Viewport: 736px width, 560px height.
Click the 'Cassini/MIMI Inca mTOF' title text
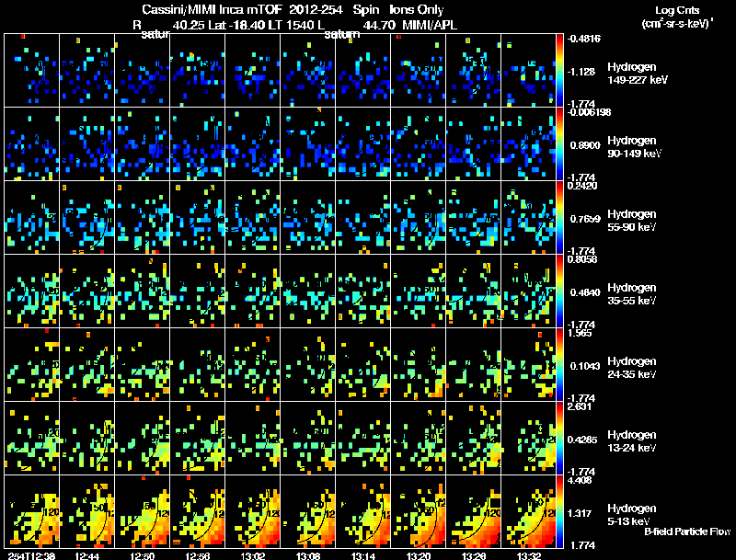pyautogui.click(x=212, y=9)
